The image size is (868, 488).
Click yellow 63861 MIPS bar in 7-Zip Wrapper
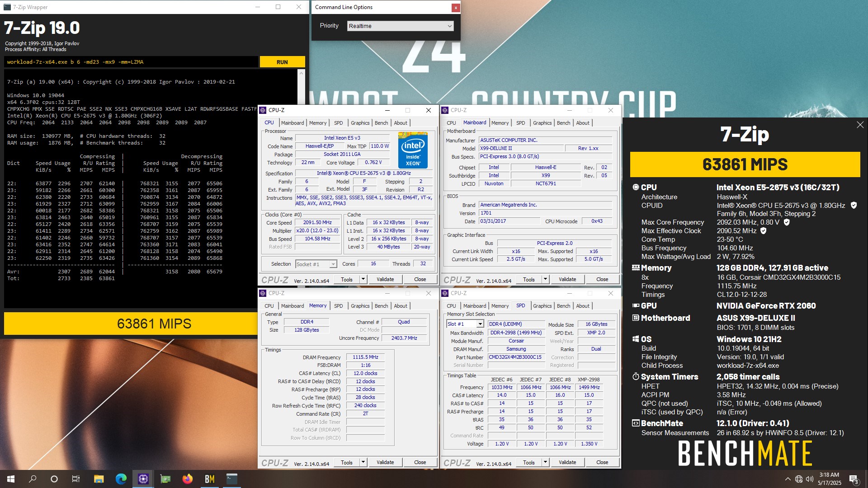pos(131,324)
